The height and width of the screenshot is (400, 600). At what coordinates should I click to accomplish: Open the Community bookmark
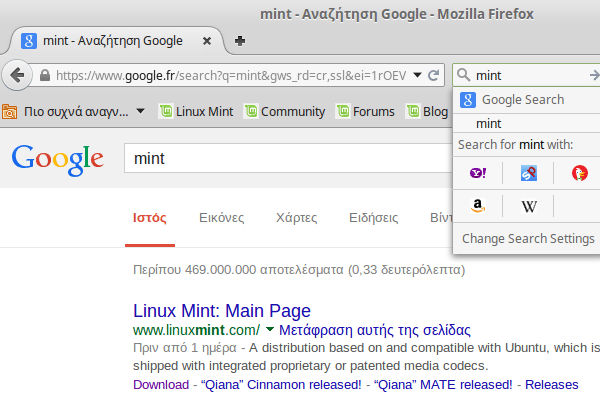pos(285,111)
